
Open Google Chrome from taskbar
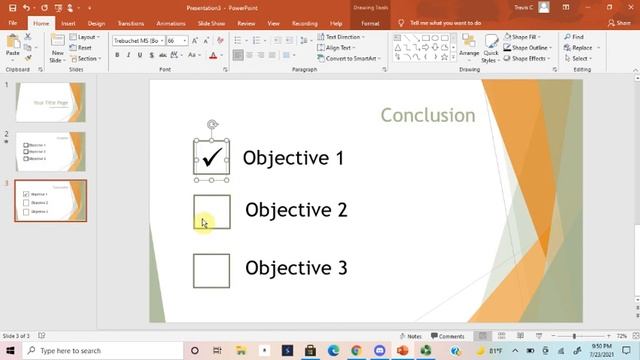coord(356,351)
